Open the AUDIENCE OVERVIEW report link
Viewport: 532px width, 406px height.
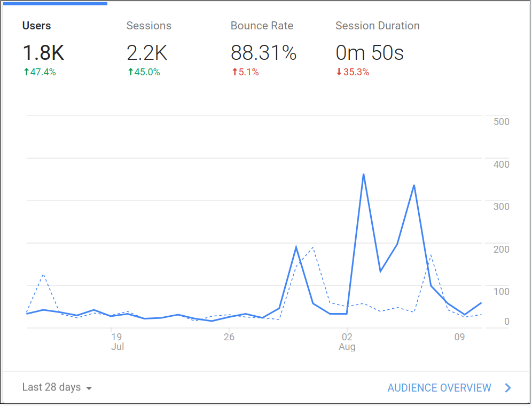pos(440,388)
